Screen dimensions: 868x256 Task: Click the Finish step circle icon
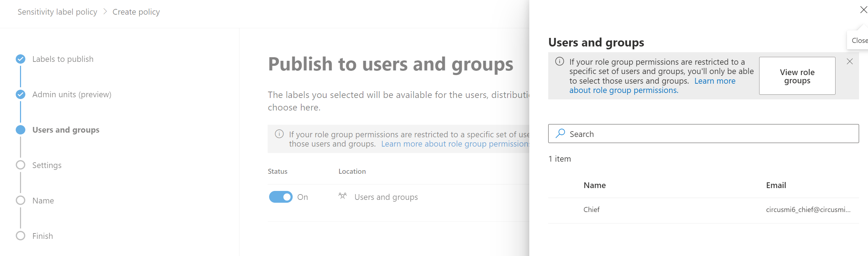point(21,236)
